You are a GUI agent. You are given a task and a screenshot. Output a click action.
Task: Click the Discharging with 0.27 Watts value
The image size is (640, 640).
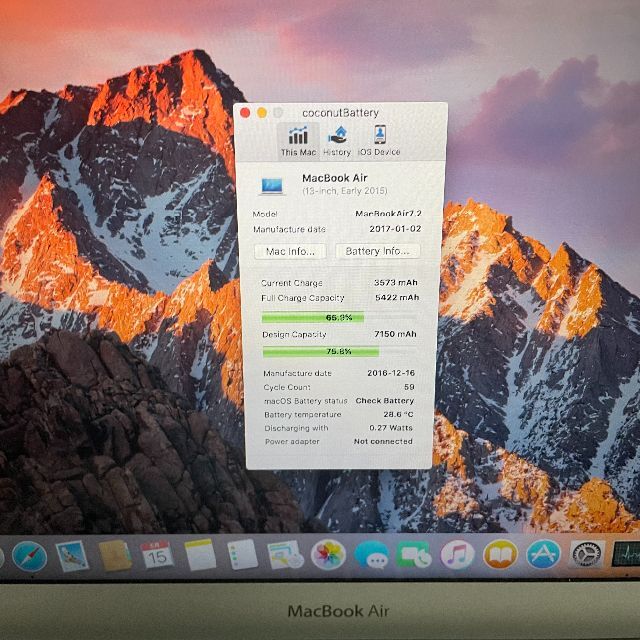[x=391, y=428]
